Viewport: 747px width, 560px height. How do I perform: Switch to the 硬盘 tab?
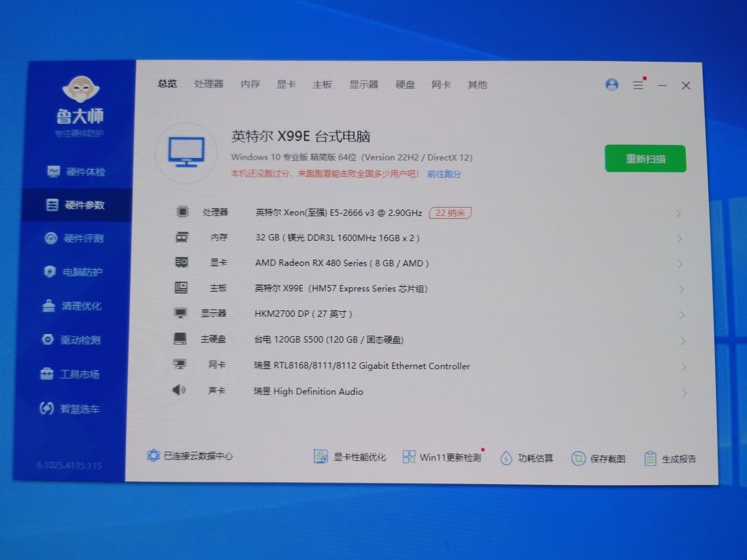405,85
